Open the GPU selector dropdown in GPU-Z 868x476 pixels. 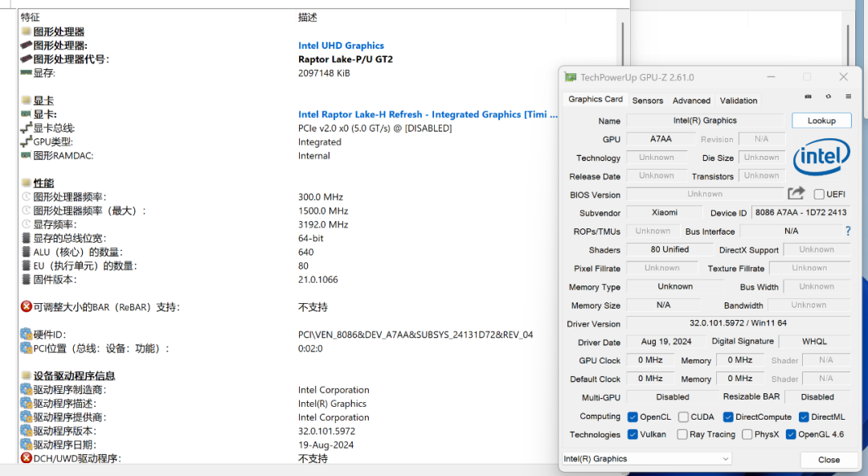pyautogui.click(x=646, y=459)
